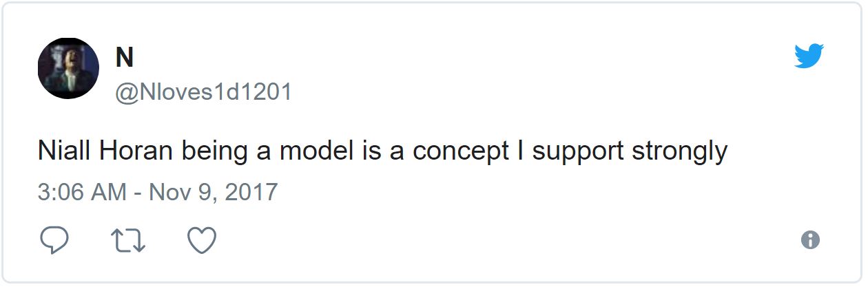868x289 pixels.
Task: Click the round avatar beside @Nloves1d1201
Action: [x=68, y=68]
